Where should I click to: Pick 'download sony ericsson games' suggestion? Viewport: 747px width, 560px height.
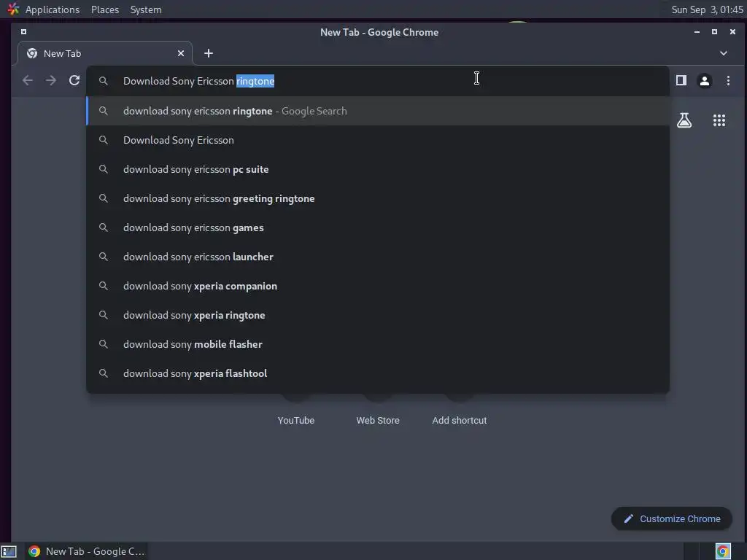[x=377, y=227]
